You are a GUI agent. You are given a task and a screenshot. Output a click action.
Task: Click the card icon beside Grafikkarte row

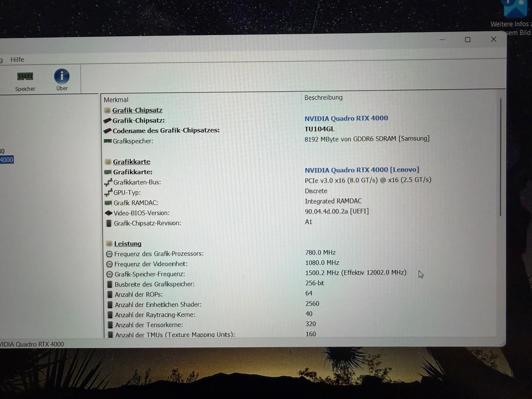[108, 172]
